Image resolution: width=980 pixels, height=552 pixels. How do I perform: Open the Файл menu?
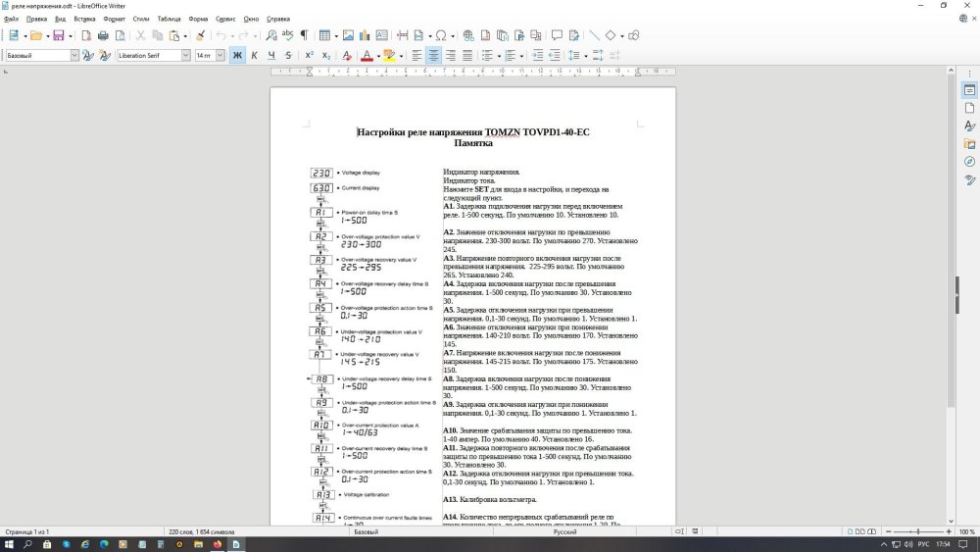coord(11,19)
